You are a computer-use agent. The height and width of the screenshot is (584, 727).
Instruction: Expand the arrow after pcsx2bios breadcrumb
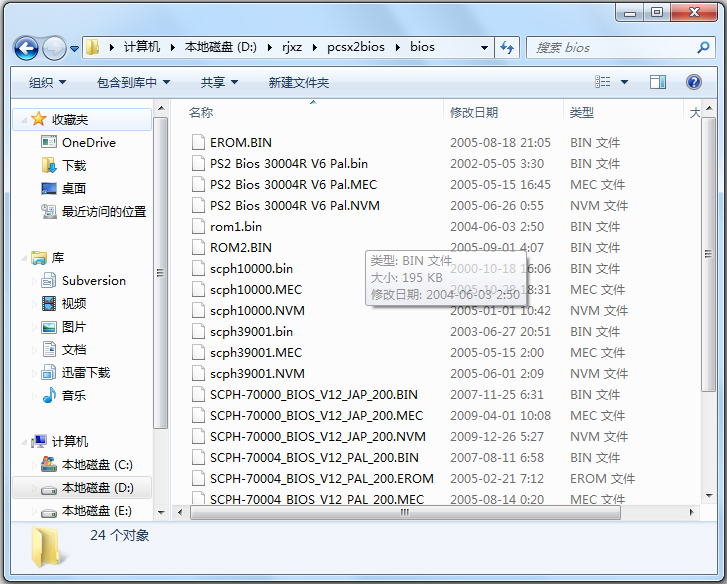[x=398, y=47]
